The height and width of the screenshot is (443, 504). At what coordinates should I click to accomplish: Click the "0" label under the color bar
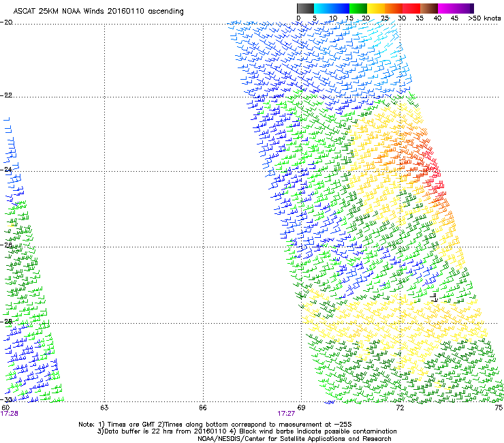coord(298,18)
